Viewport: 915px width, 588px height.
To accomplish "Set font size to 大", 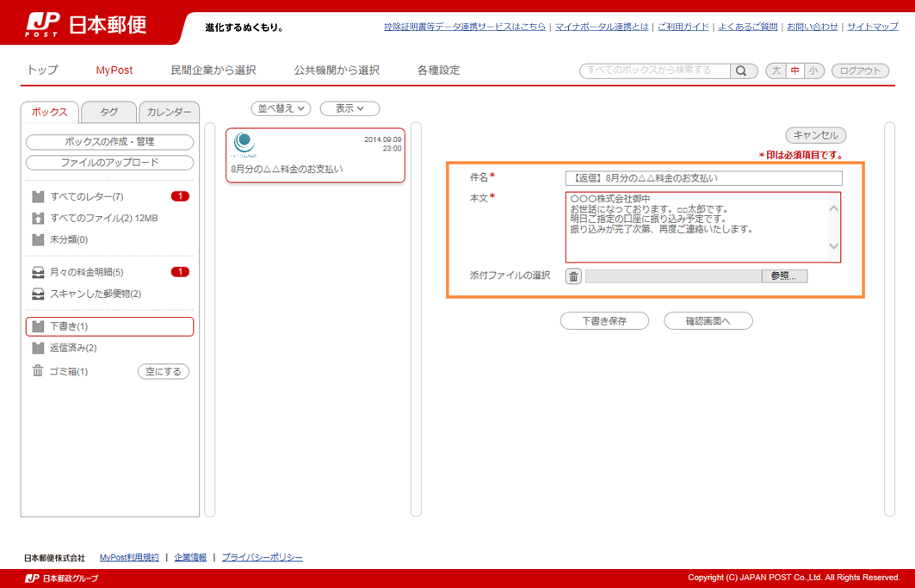I will (x=776, y=71).
